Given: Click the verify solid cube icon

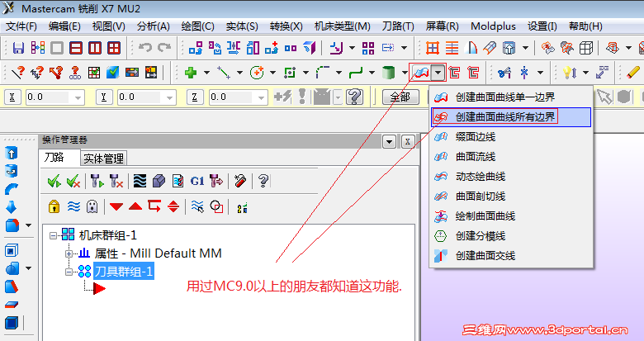Looking at the screenshot, I should click(x=159, y=181).
